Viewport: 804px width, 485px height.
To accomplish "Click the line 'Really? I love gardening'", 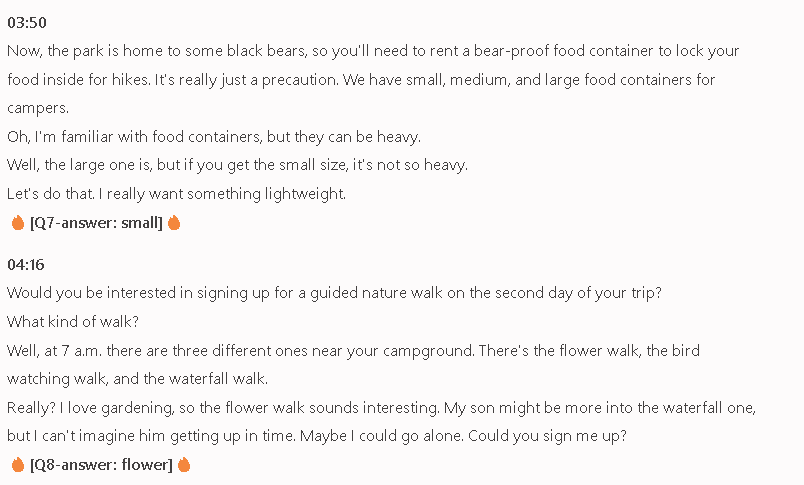I will click(x=381, y=408).
